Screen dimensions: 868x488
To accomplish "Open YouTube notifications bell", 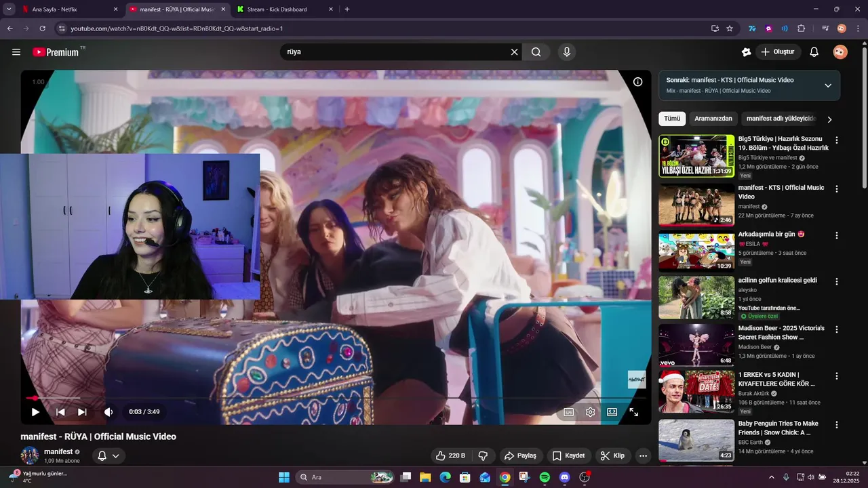I will 814,52.
